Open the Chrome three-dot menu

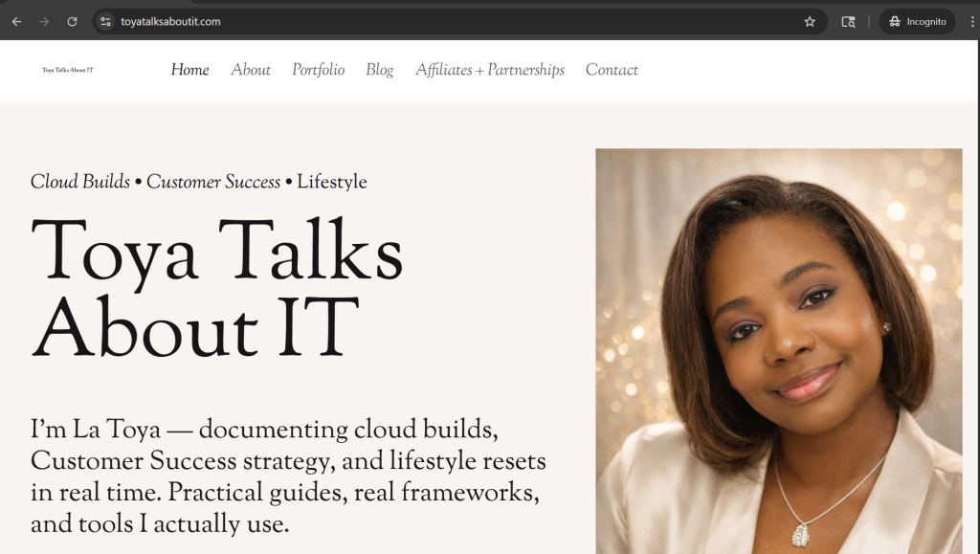pyautogui.click(x=972, y=22)
